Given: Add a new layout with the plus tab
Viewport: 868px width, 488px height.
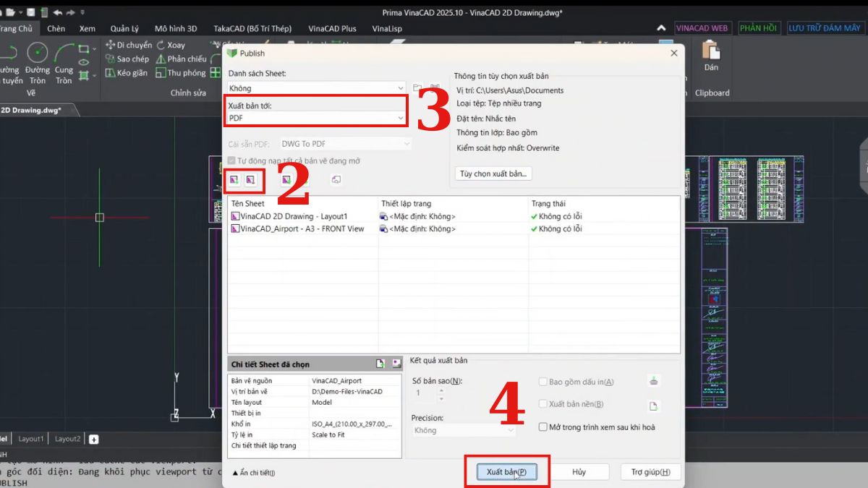Looking at the screenshot, I should click(x=93, y=439).
